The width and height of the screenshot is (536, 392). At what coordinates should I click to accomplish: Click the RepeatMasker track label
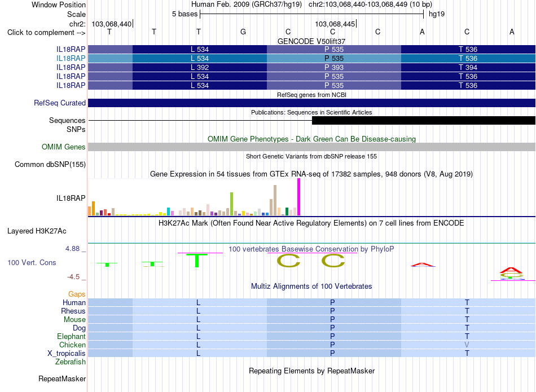click(x=62, y=378)
